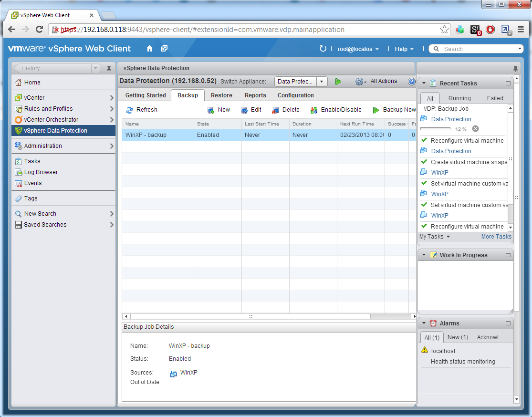The width and height of the screenshot is (532, 417).
Task: Select the WinXP - backup job row
Action: coord(269,135)
